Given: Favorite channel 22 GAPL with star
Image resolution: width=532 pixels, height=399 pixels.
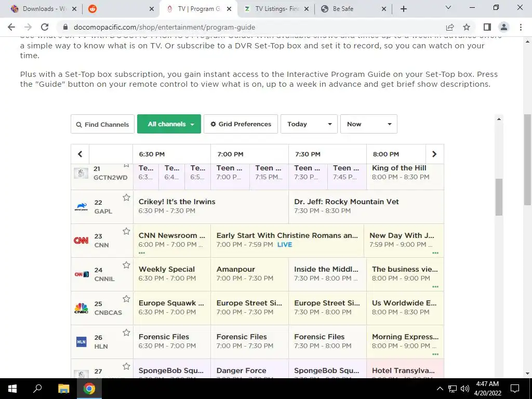Looking at the screenshot, I should pyautogui.click(x=126, y=197).
